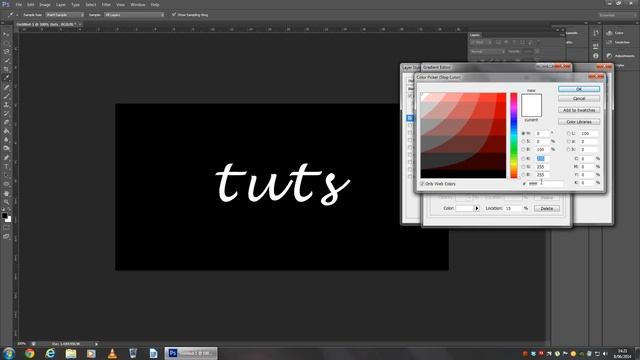Open the Sample Size dropdown

[64, 15]
